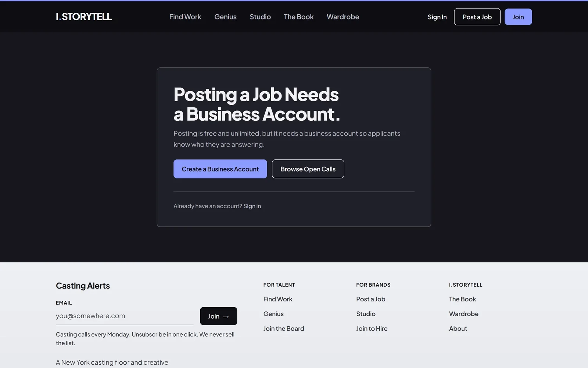Open The Book in top navigation

[298, 17]
